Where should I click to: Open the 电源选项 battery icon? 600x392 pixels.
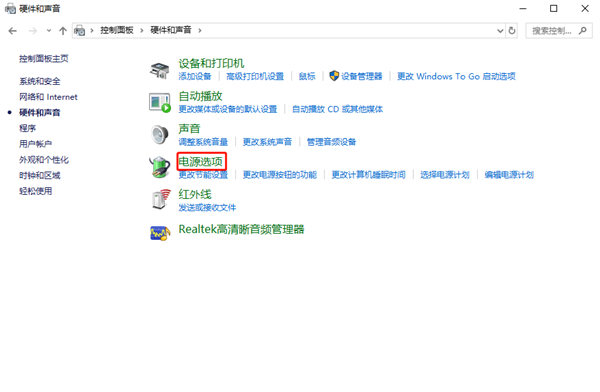[160, 167]
